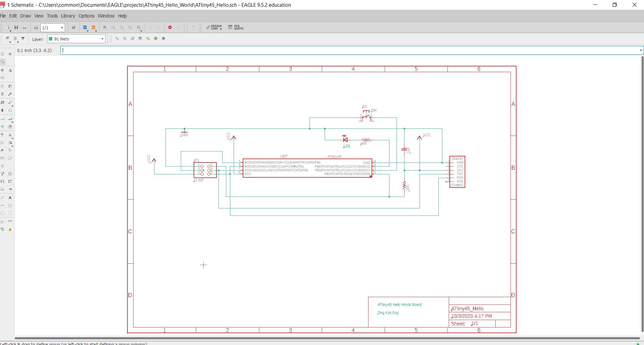This screenshot has height=345, width=644.
Task: Open the Edit menu
Action: (x=13, y=16)
